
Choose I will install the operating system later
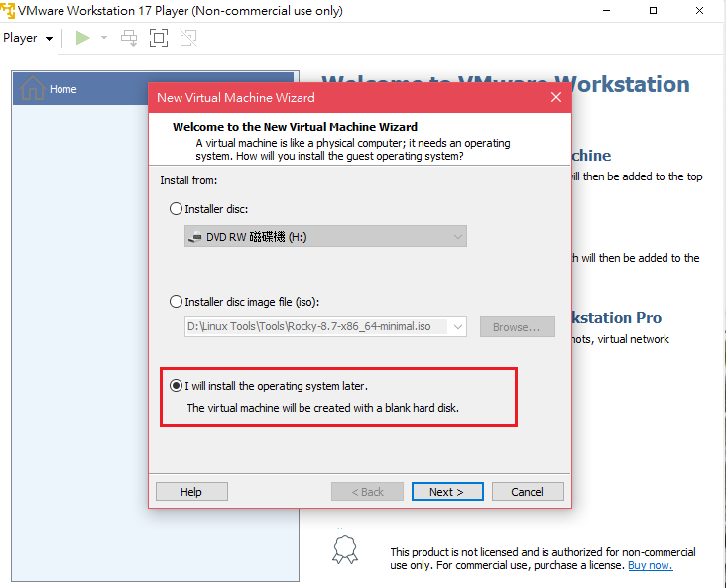click(x=176, y=385)
